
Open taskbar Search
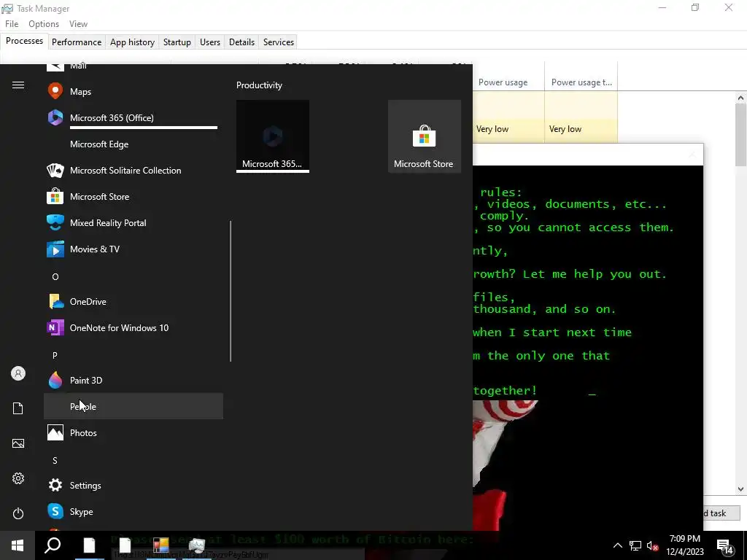[53, 545]
